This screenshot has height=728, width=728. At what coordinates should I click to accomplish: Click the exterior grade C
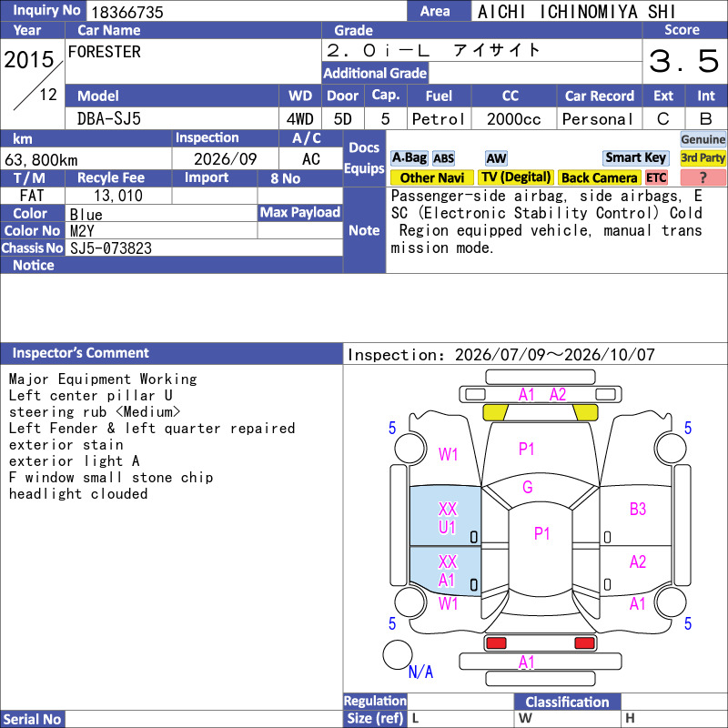coord(663,119)
